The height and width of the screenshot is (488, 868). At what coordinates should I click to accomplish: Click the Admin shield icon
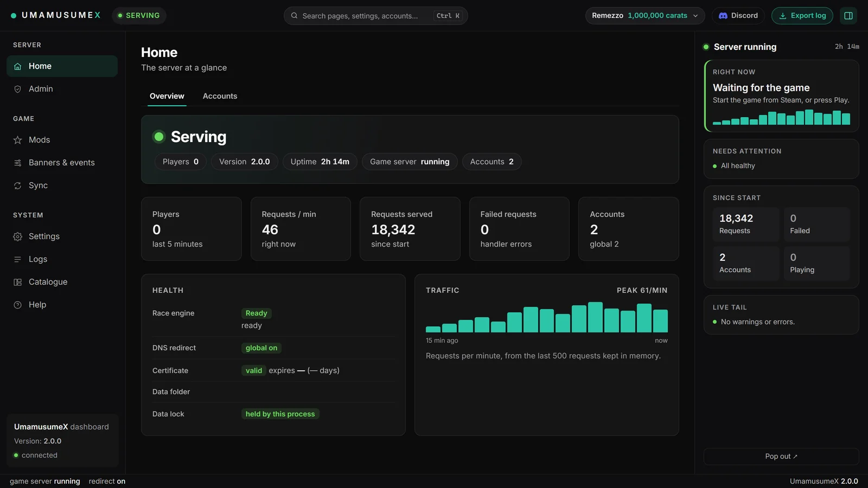(x=17, y=89)
